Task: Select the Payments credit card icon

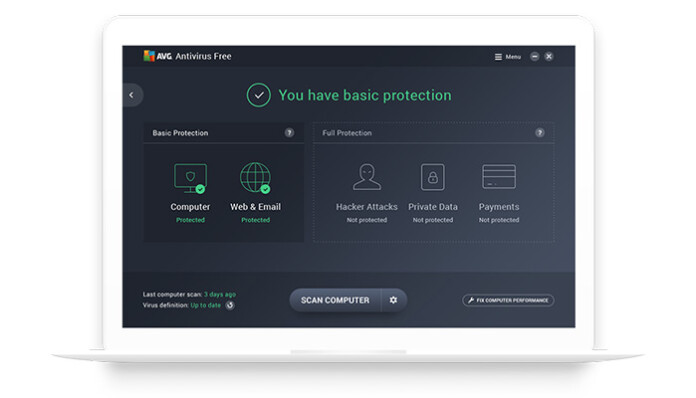Action: pos(499,176)
